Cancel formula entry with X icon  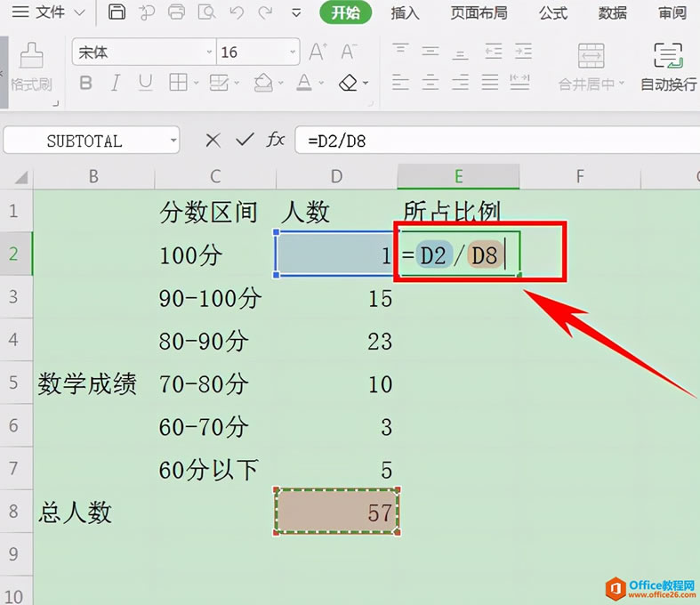click(213, 141)
